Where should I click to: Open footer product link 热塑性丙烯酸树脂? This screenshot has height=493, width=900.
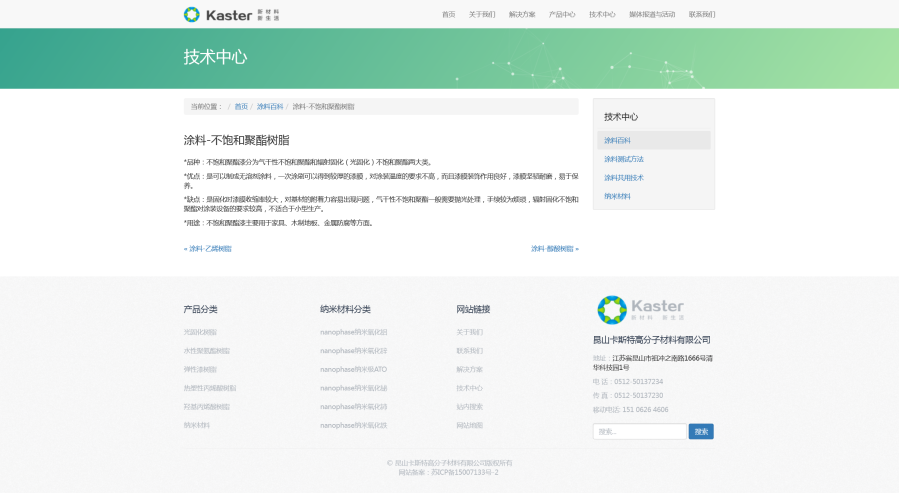[210, 388]
